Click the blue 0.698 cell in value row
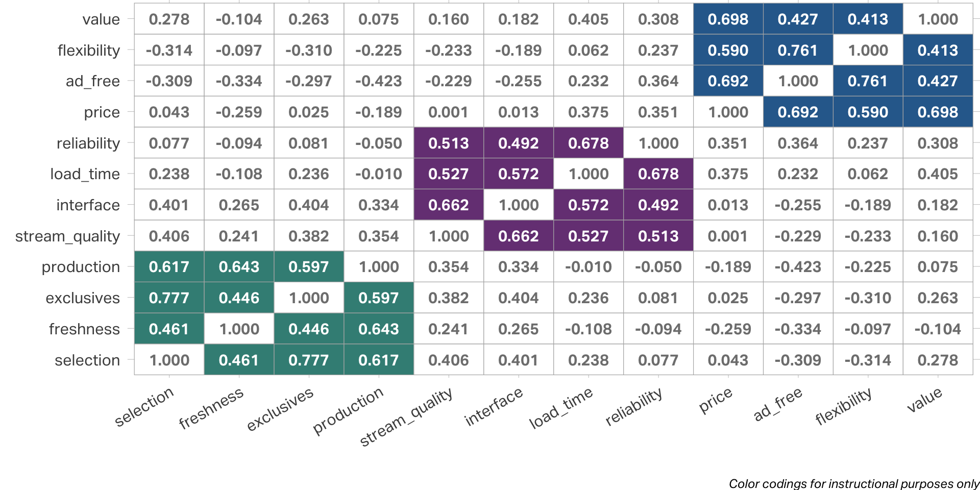This screenshot has height=490, width=980. 728,19
